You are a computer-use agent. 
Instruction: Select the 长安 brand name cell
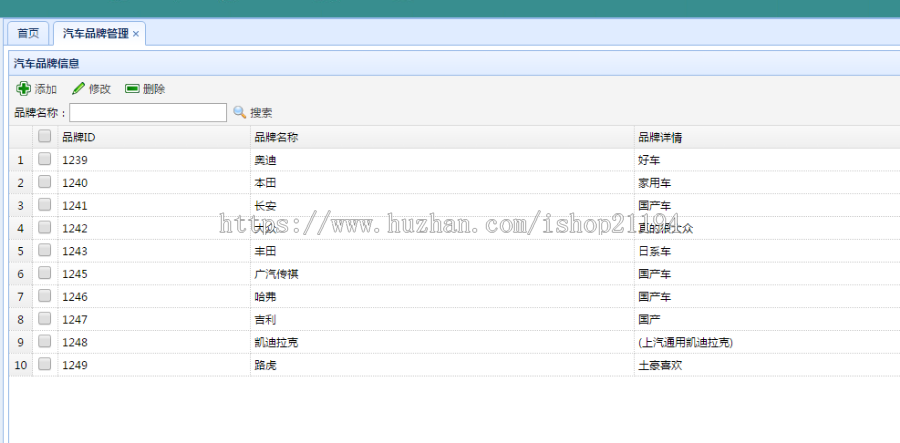442,205
